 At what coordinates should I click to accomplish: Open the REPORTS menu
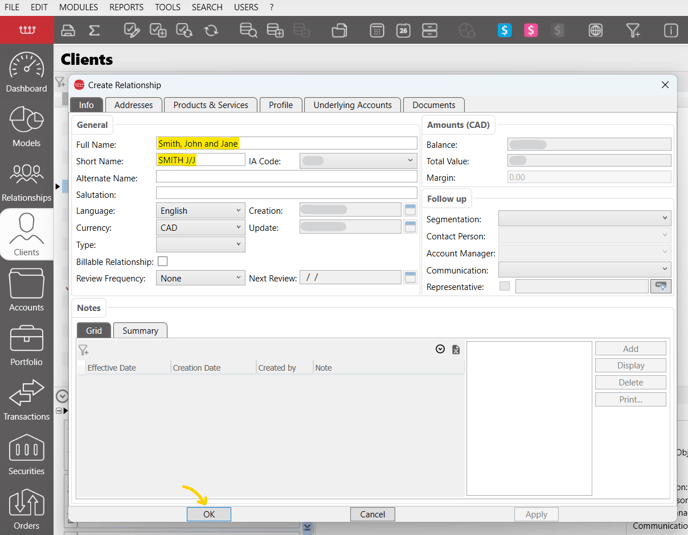tap(126, 7)
